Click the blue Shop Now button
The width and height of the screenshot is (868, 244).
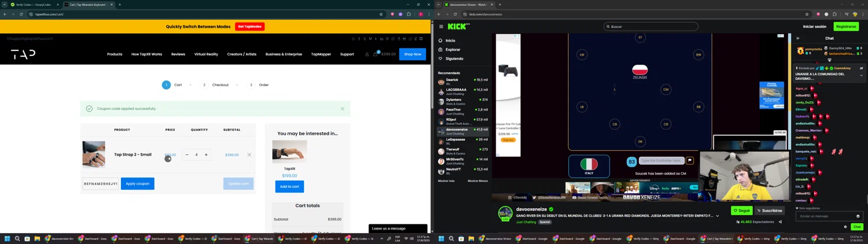pyautogui.click(x=413, y=54)
